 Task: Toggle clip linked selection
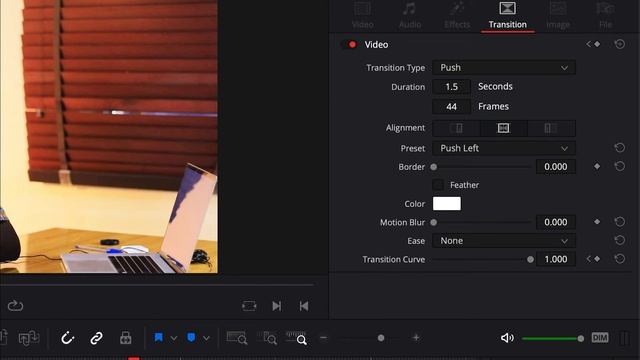pyautogui.click(x=96, y=338)
